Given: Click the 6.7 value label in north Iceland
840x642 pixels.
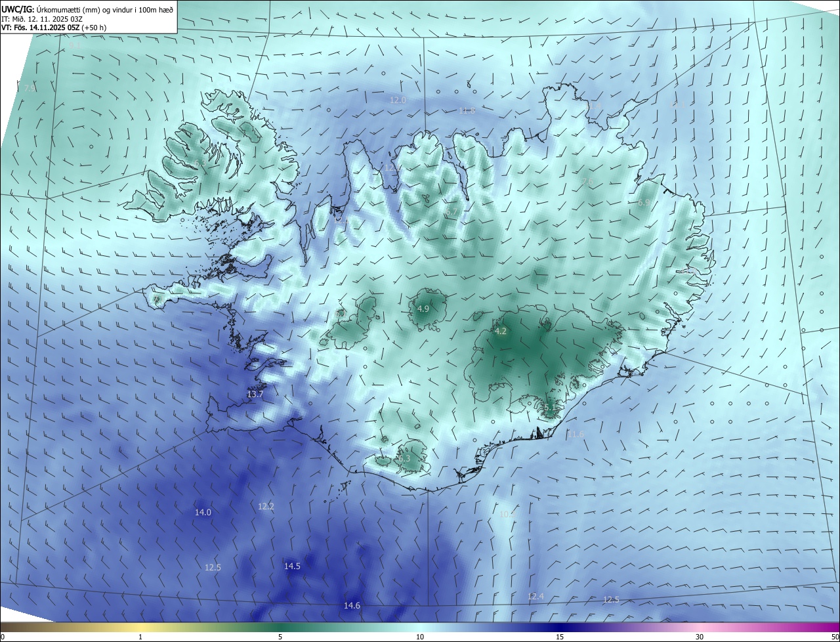Looking at the screenshot, I should [x=452, y=213].
